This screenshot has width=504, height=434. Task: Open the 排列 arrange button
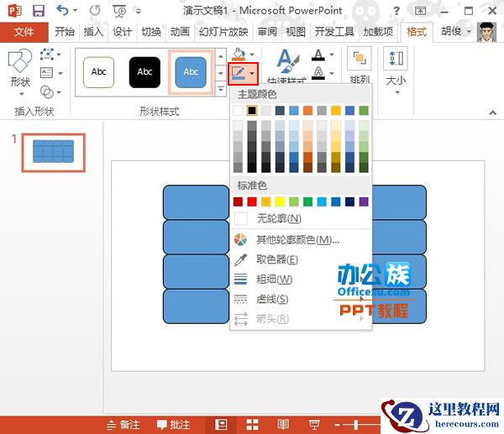point(360,65)
